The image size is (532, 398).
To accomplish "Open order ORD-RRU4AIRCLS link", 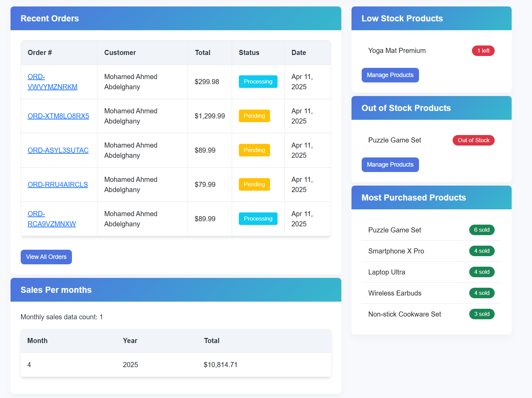I will (58, 185).
